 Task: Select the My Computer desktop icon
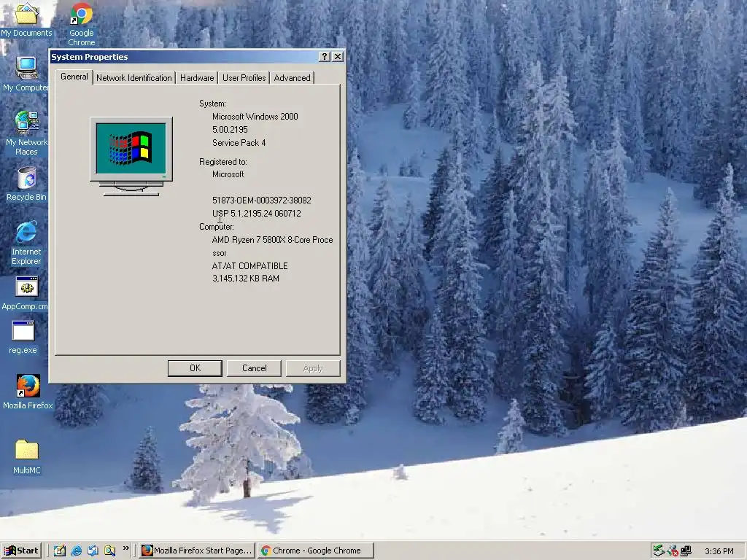(26, 74)
